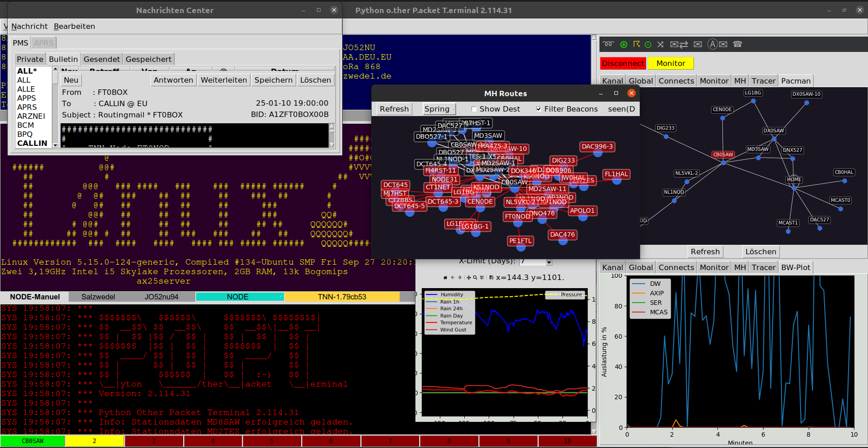Open the Tracer tab beside Pacman
The width and height of the screenshot is (868, 448).
(x=764, y=81)
